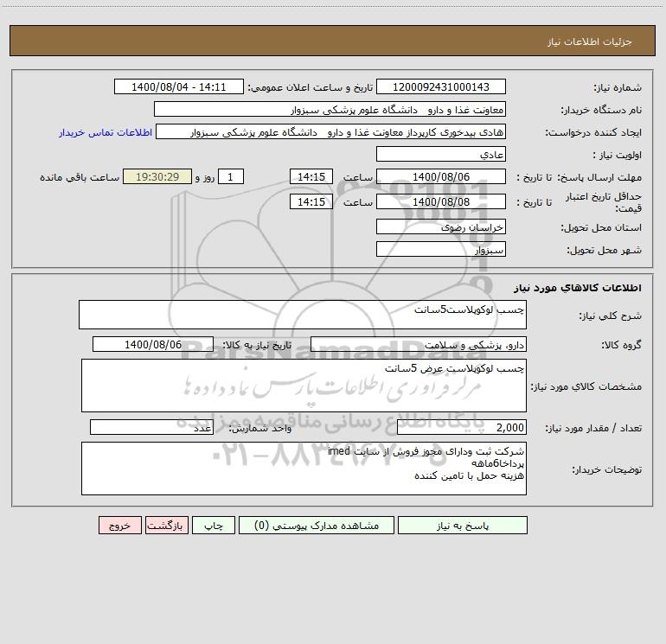666x644 pixels.
Task: Click the 'شهر محل تحویل:' label
Action: (x=605, y=251)
